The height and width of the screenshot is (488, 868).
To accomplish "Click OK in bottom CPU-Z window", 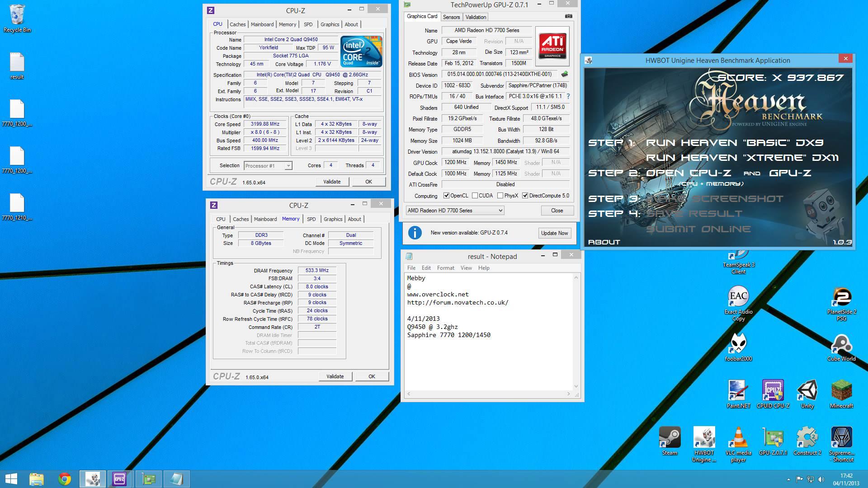I will (x=372, y=376).
